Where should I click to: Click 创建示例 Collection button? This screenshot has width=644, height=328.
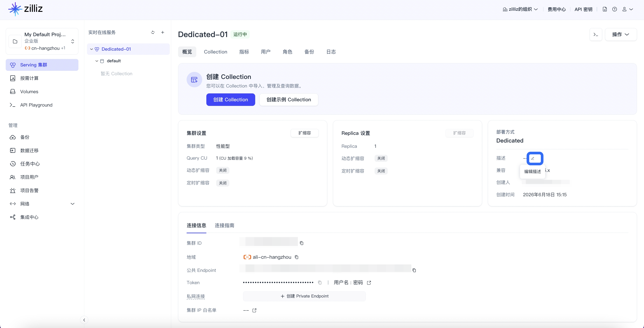click(x=289, y=100)
